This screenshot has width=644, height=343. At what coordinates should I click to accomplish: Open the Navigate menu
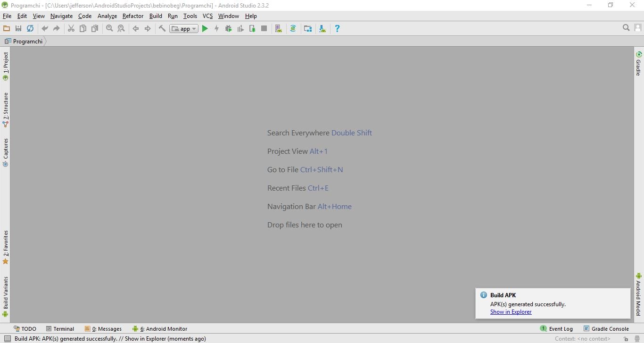(62, 16)
